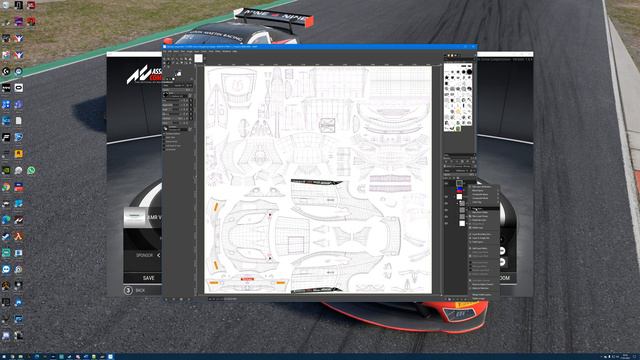Select the Crop tool
640x360 pixels.
point(182,59)
